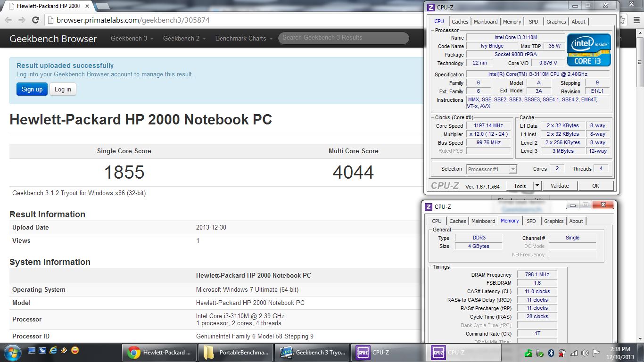Switch to Chrome in the taskbar
The image size is (644, 362).
tap(159, 352)
